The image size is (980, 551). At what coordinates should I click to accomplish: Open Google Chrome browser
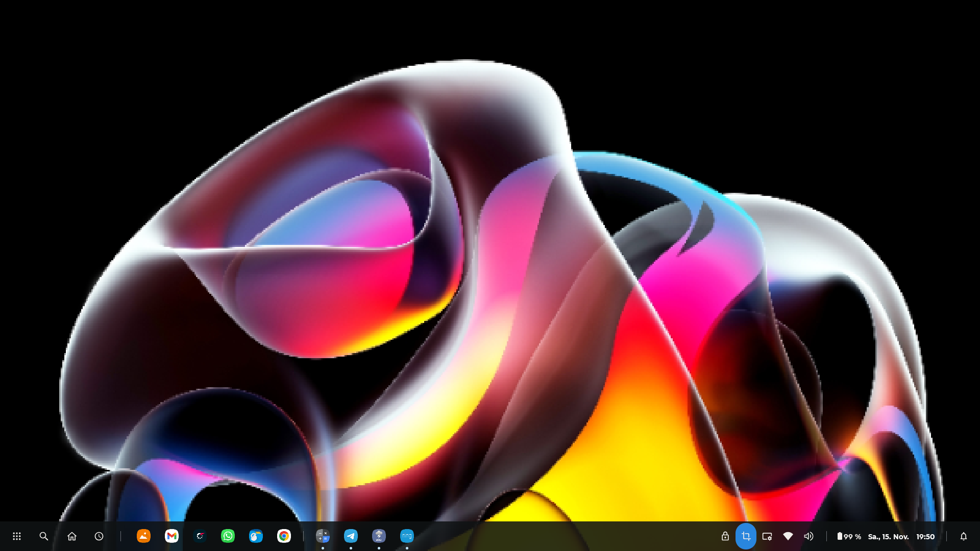pos(284,536)
